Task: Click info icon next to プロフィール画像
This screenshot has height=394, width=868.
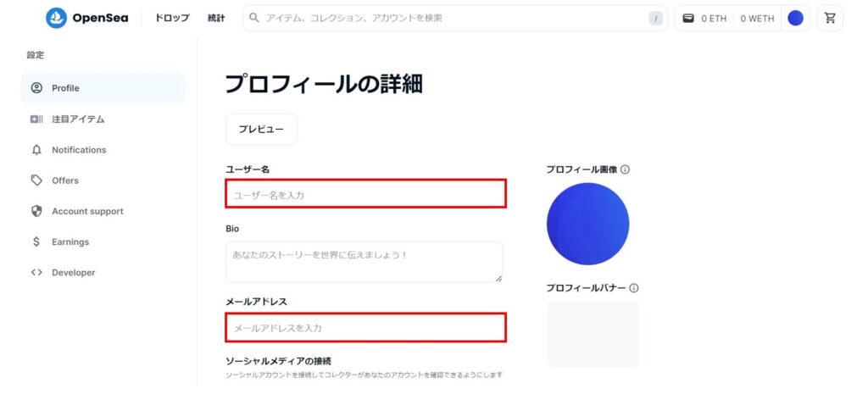Action: point(626,169)
